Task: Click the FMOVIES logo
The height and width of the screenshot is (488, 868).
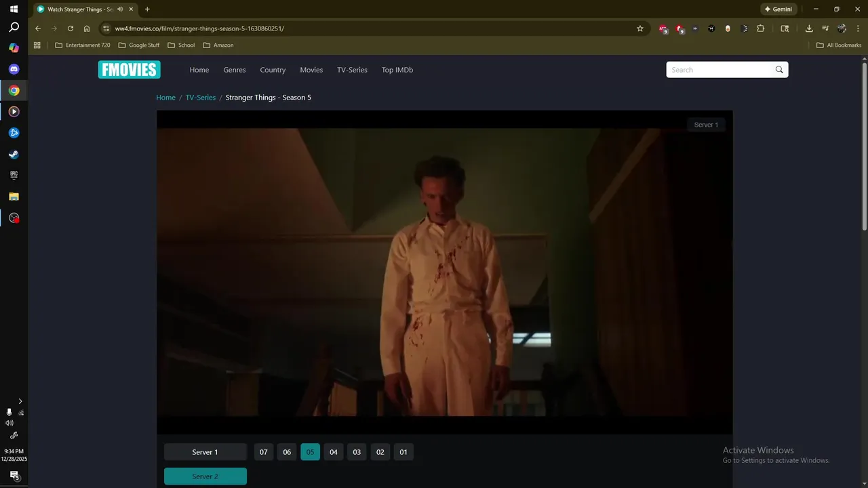Action: (129, 70)
